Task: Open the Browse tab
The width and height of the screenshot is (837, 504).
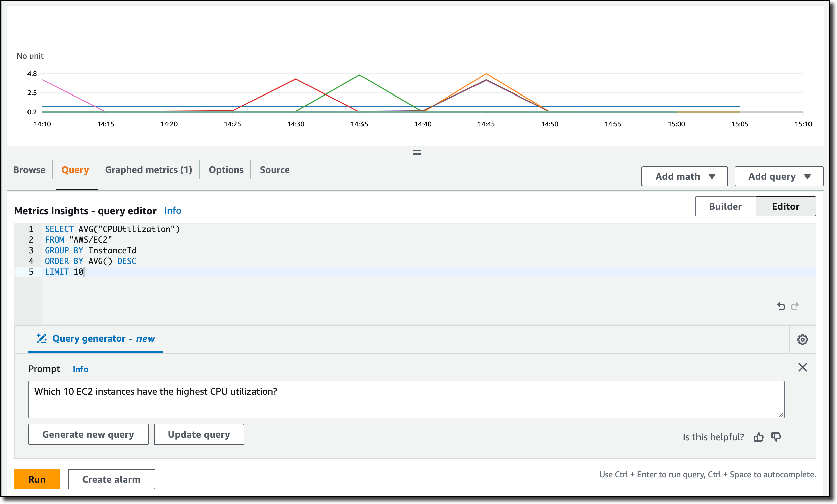Action: coord(29,170)
